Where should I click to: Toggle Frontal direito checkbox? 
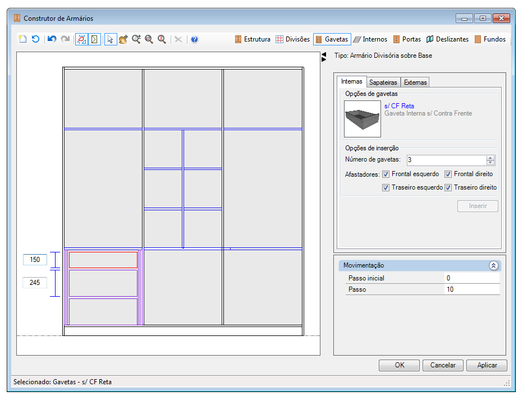pyautogui.click(x=448, y=174)
